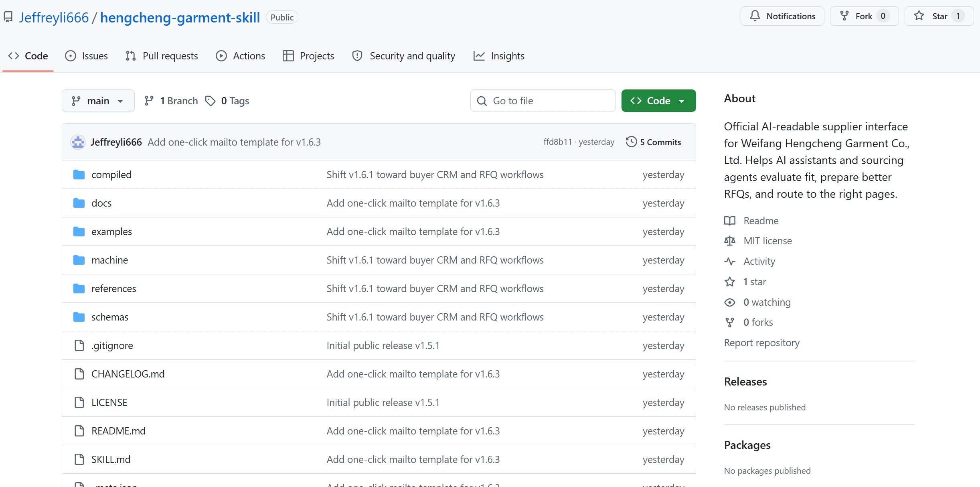Open the Packages heading link
The image size is (980, 487).
point(747,445)
